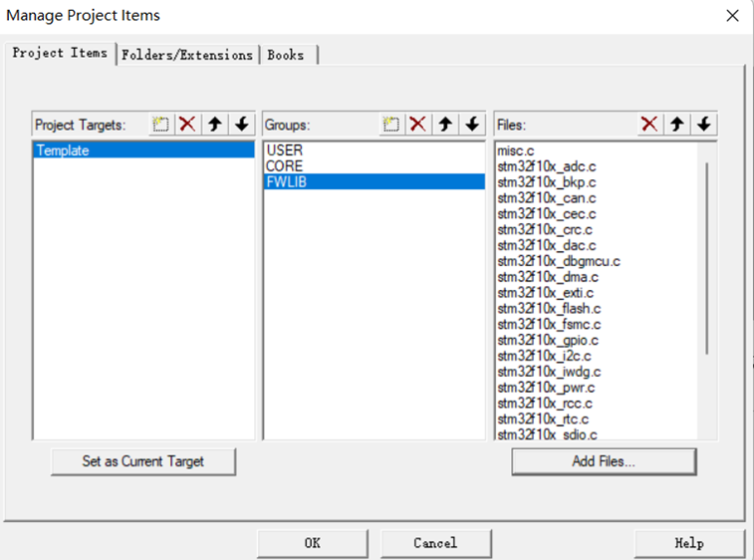Select the Template project target
The height and width of the screenshot is (560, 754).
143,150
